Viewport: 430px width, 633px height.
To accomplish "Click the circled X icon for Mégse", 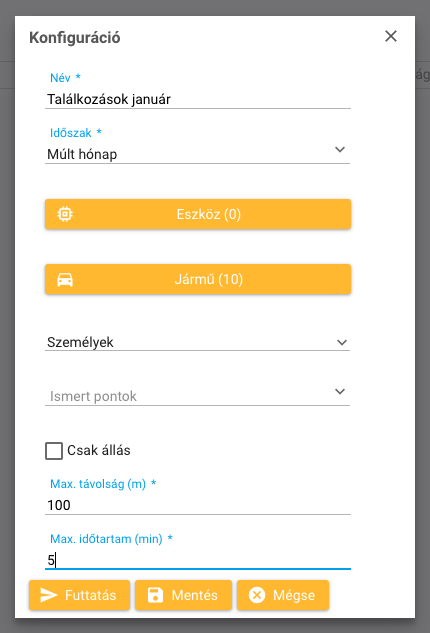I will [257, 595].
